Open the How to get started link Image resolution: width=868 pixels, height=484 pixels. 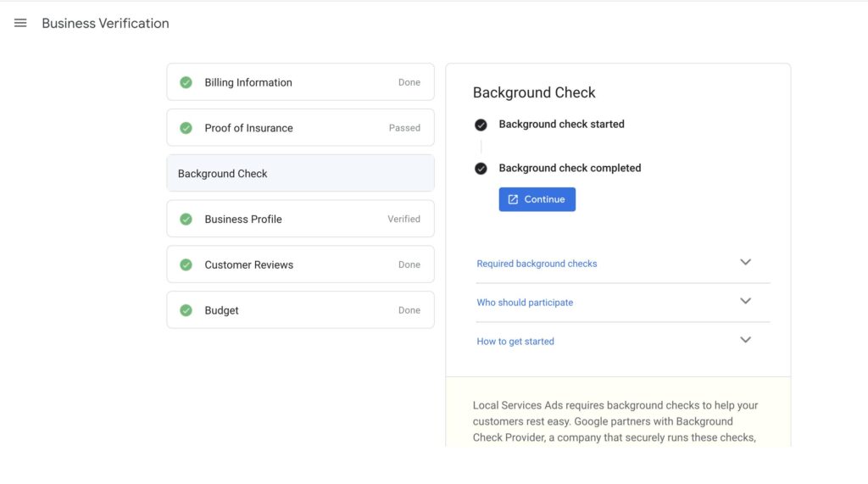coord(515,341)
